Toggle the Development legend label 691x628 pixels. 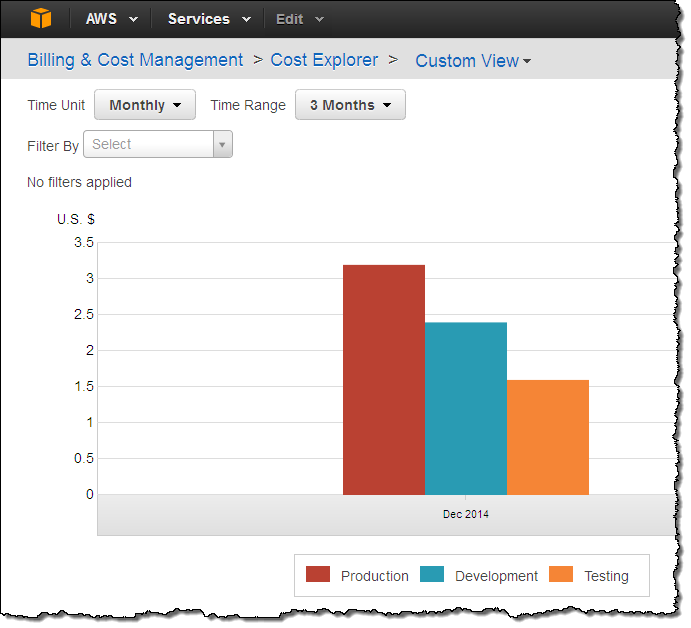[x=496, y=576]
